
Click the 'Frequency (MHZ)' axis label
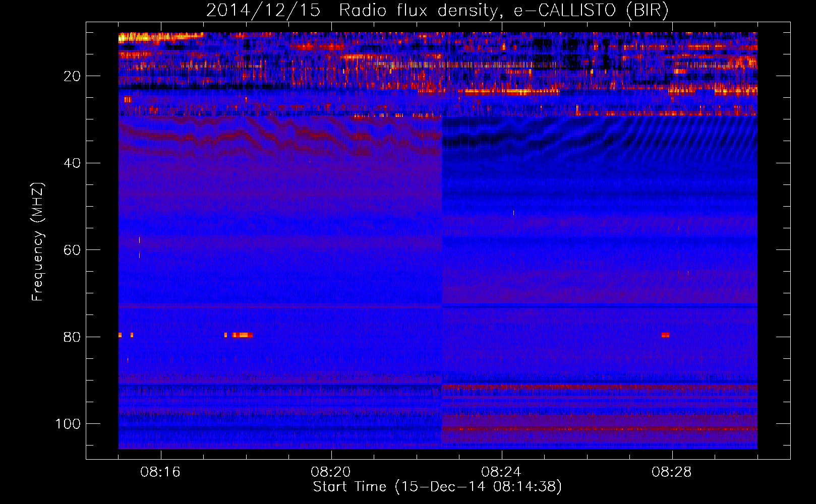click(38, 242)
